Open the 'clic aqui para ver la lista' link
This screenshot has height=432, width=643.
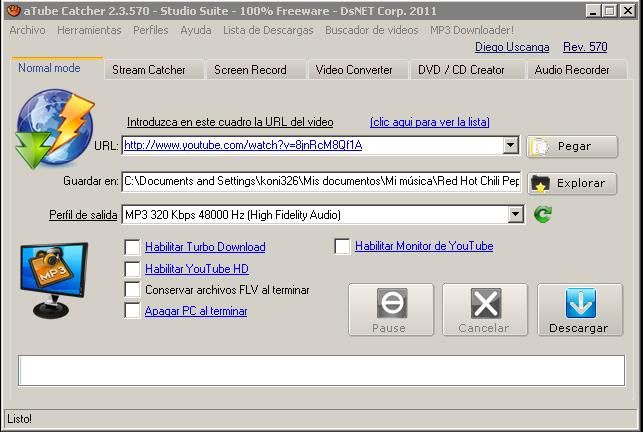[429, 122]
